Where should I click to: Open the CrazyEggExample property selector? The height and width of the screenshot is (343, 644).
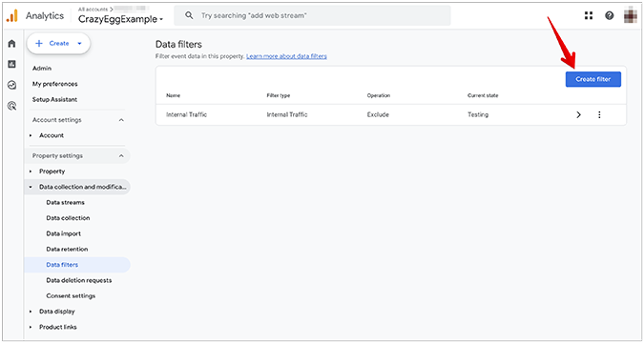point(120,19)
